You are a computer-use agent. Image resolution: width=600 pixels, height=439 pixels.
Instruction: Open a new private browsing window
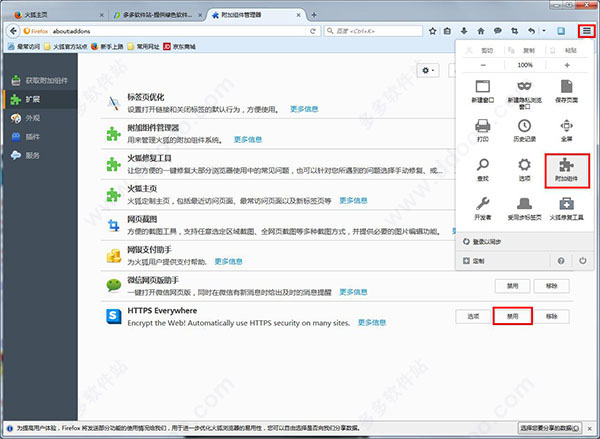524,95
